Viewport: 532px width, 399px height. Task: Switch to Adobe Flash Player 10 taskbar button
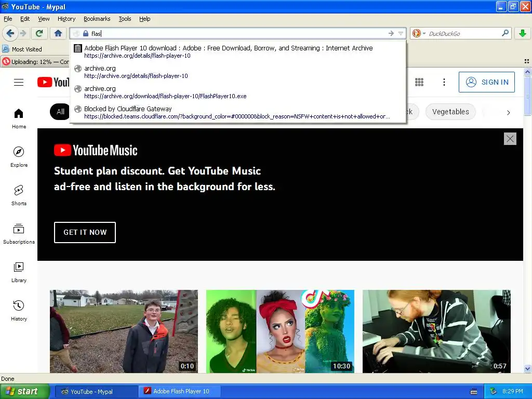(x=180, y=392)
